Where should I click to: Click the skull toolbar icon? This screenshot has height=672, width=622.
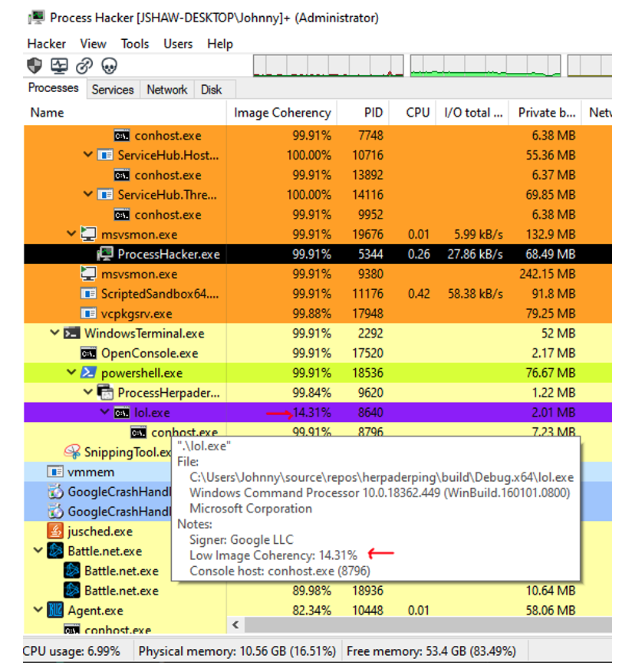(x=109, y=66)
